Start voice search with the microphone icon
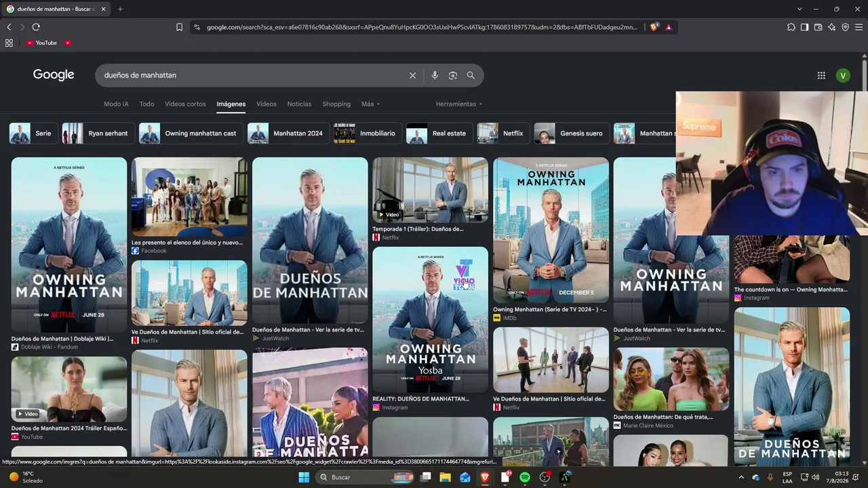Screen dimensions: 868x488 coord(435,75)
